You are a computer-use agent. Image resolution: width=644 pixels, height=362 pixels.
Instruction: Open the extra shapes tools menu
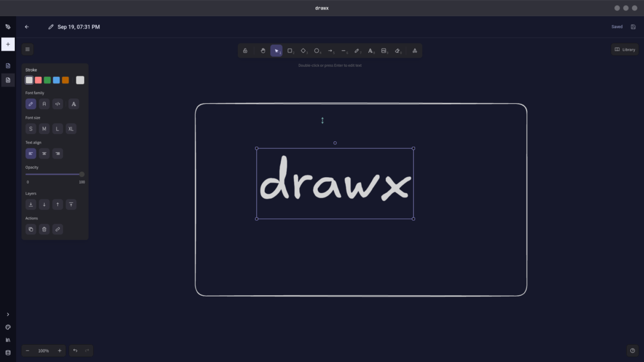coord(415,51)
